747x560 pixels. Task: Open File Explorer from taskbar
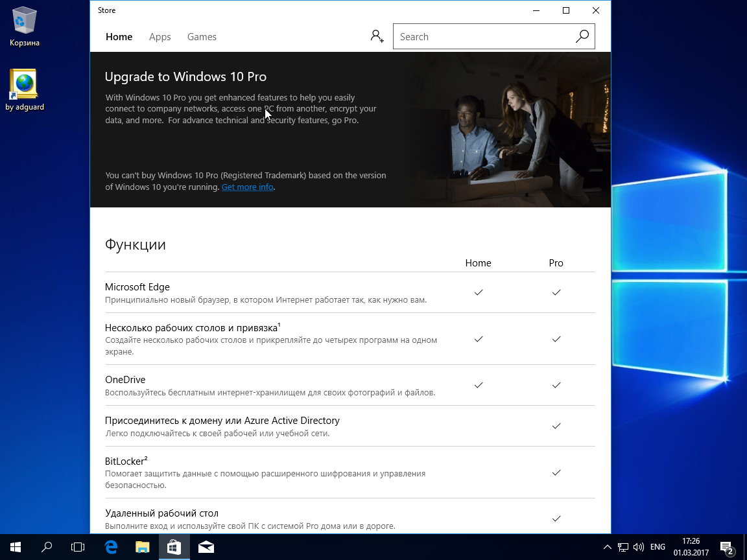tap(143, 547)
